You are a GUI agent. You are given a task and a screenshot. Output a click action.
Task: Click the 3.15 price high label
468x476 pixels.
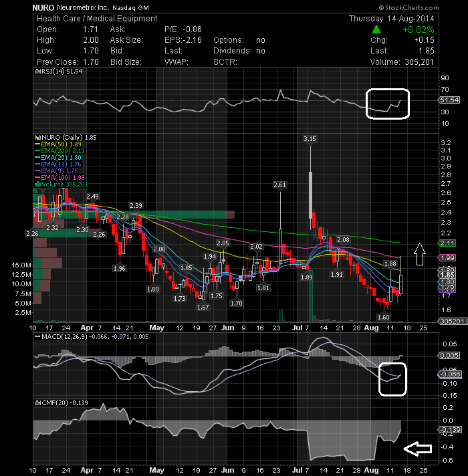(310, 139)
